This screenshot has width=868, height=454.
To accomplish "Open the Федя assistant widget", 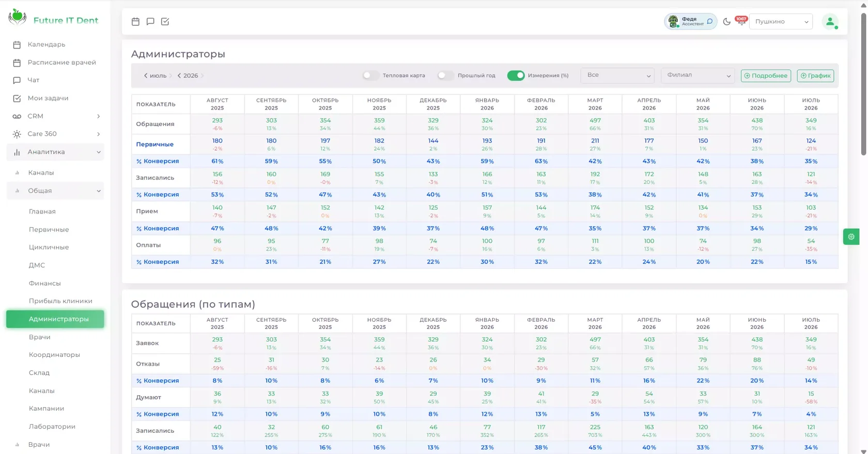I will coord(690,22).
